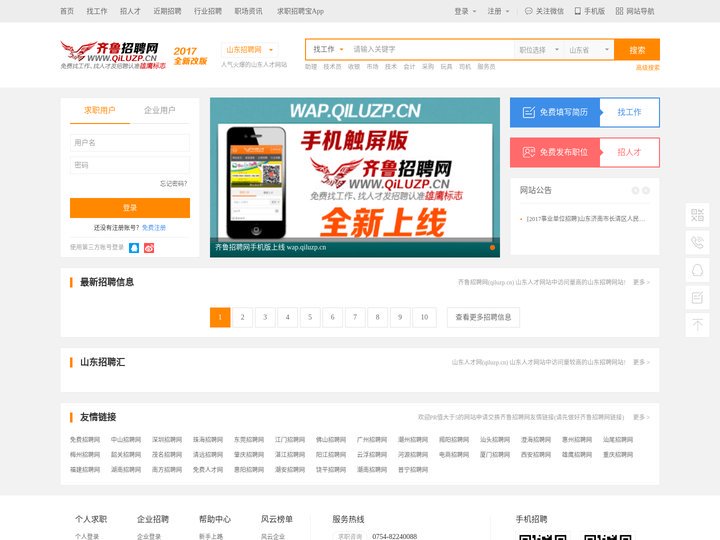720x540 pixels.
Task: Open 求职招聘宝App in the top menu
Action: [300, 11]
